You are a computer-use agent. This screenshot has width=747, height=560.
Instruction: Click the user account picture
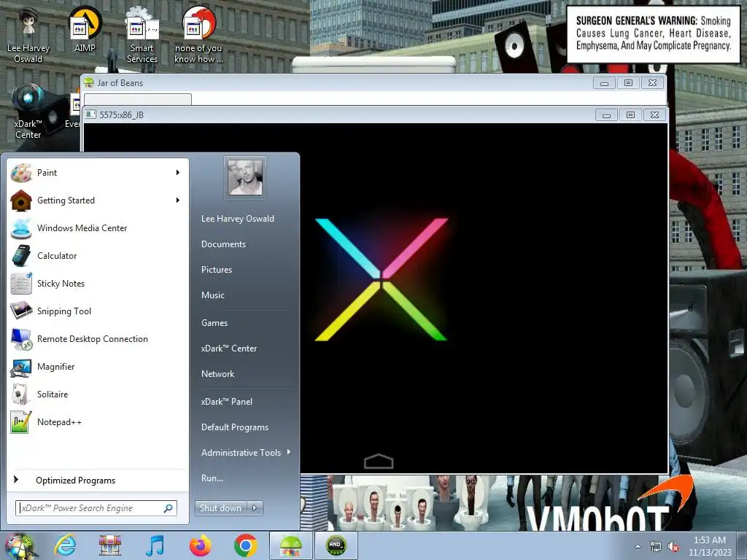pos(245,178)
